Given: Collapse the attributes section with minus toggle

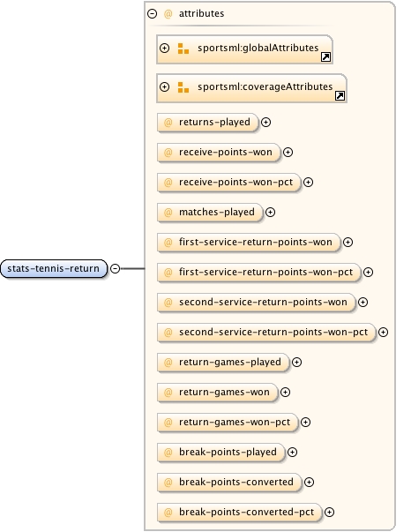Looking at the screenshot, I should click(x=153, y=13).
